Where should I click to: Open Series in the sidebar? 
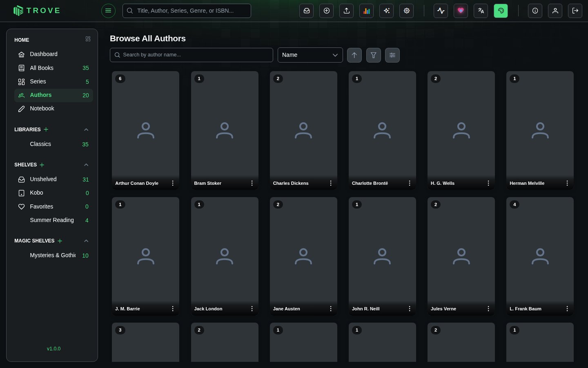54,82
